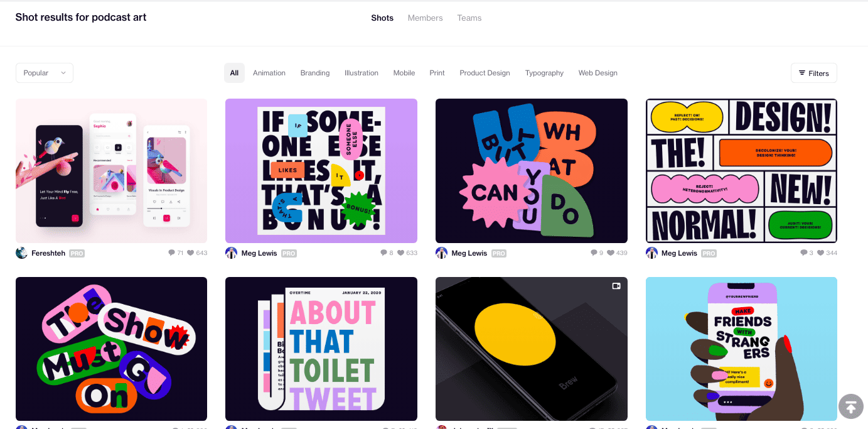Open comments on the shot with 9 comments
868x429 pixels.
pyautogui.click(x=594, y=253)
